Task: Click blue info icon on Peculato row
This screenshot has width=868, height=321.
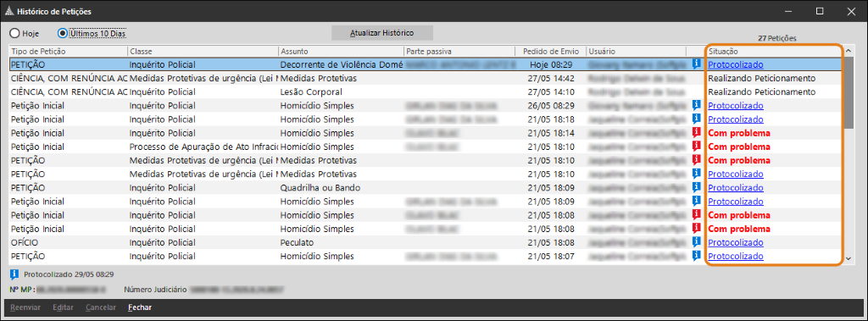Action: (x=697, y=242)
